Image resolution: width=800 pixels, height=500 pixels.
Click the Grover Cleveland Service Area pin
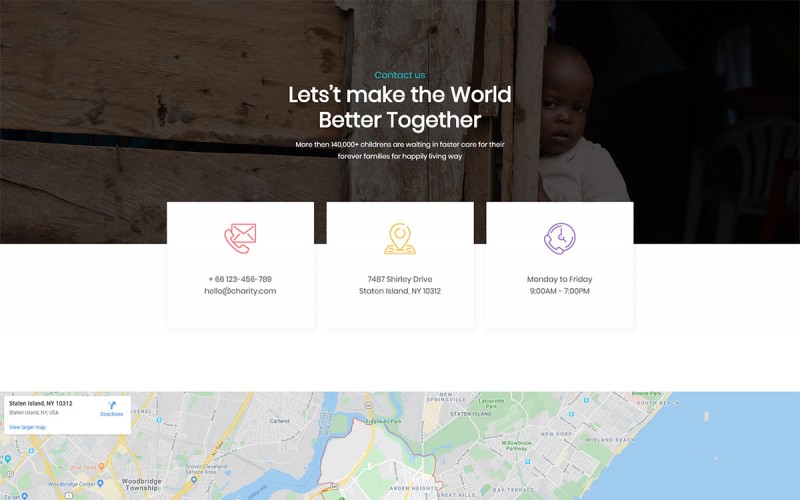[x=193, y=480]
